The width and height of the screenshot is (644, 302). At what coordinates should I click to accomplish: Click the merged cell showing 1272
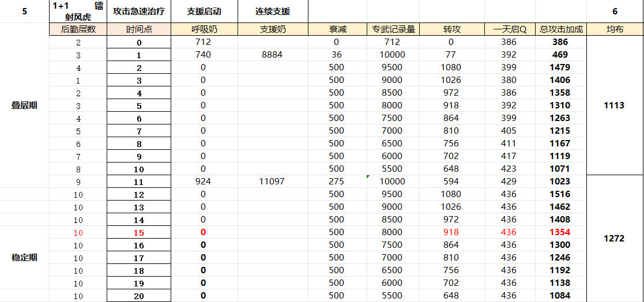point(615,238)
